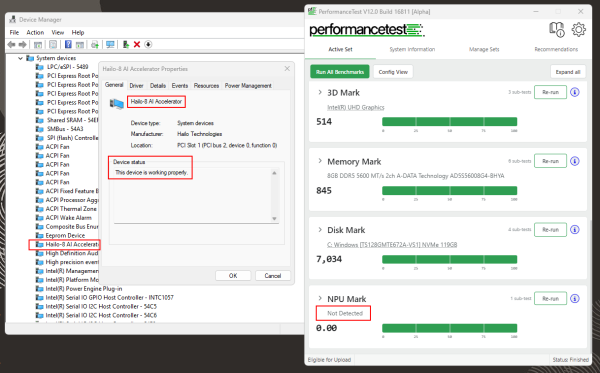Click the Config View button

[x=393, y=72]
